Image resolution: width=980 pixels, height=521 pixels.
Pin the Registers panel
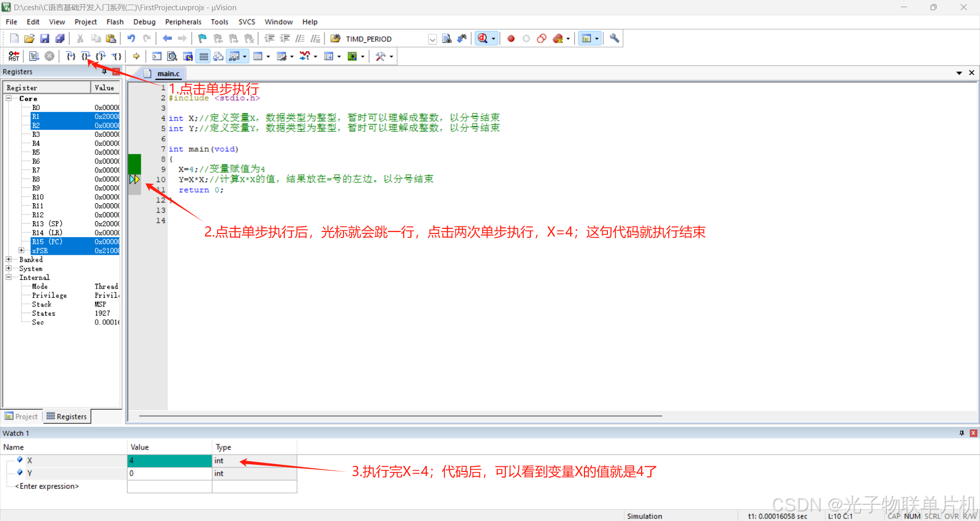(x=104, y=72)
